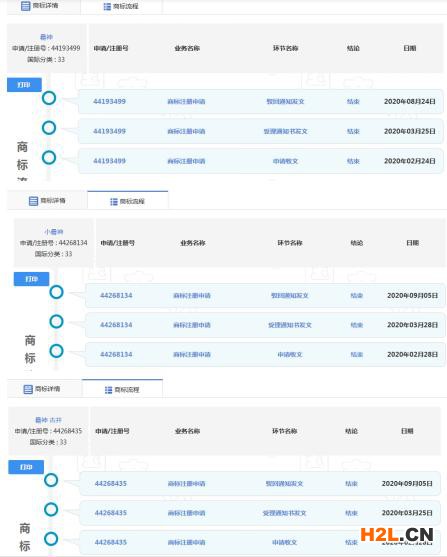Select timeline circle for 2020年03月28日 entry
The width and height of the screenshot is (447, 557).
(x=56, y=321)
